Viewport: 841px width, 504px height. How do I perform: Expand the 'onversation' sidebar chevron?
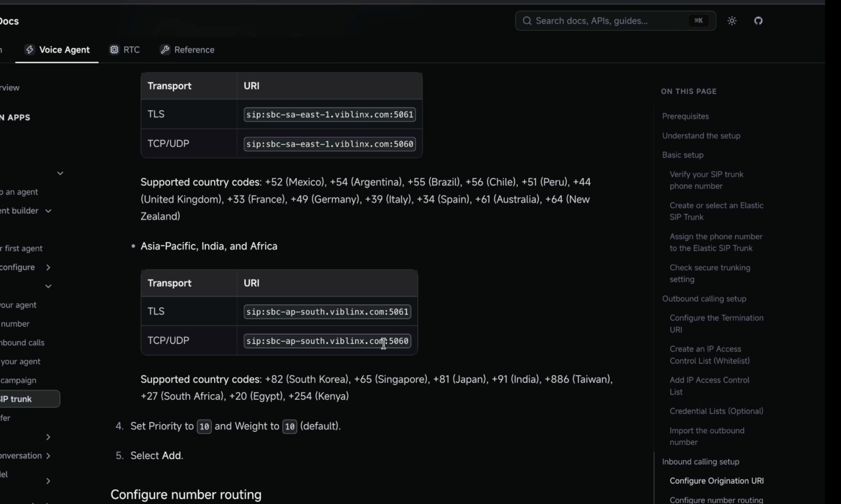[x=48, y=456]
